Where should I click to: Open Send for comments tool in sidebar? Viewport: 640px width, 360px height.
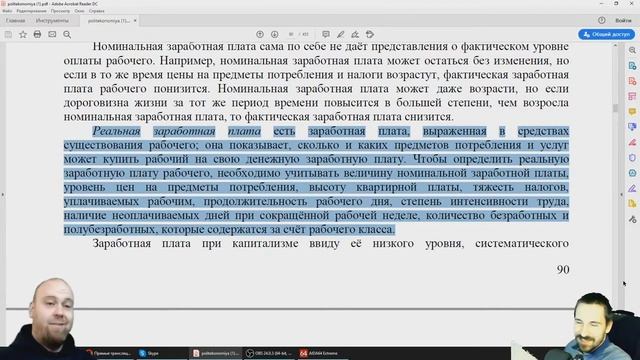tap(632, 127)
